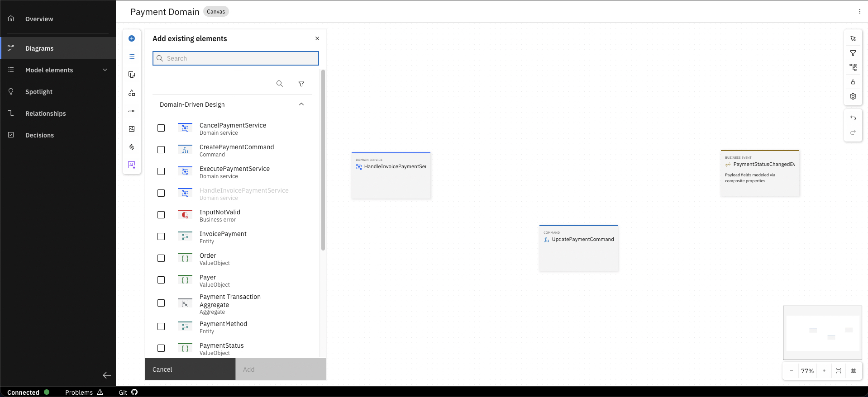Image resolution: width=868 pixels, height=397 pixels.
Task: Collapse the sidebar with the left arrow
Action: click(107, 375)
